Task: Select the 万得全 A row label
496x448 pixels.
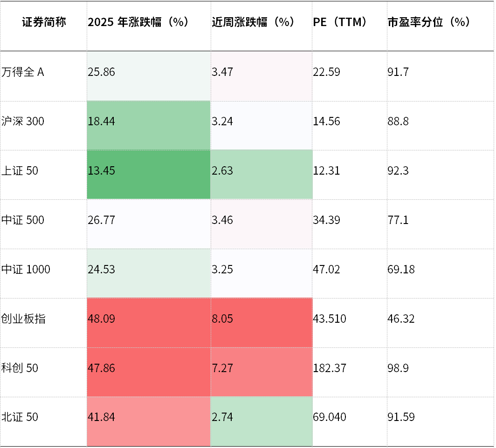Action: point(23,72)
